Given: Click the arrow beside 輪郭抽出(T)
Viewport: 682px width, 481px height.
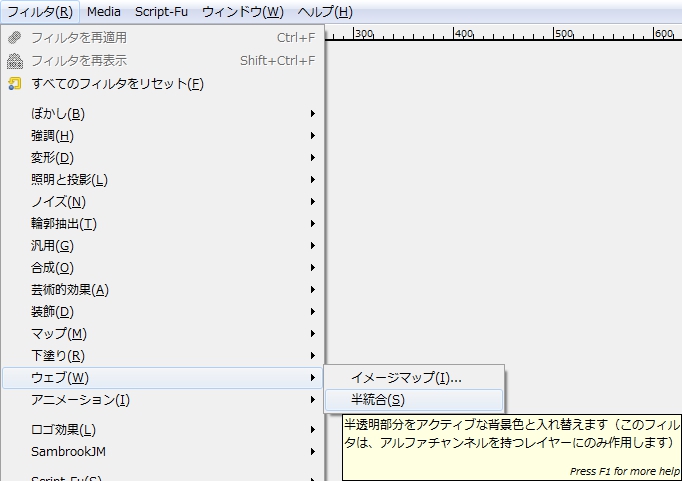Looking at the screenshot, I should (x=312, y=224).
